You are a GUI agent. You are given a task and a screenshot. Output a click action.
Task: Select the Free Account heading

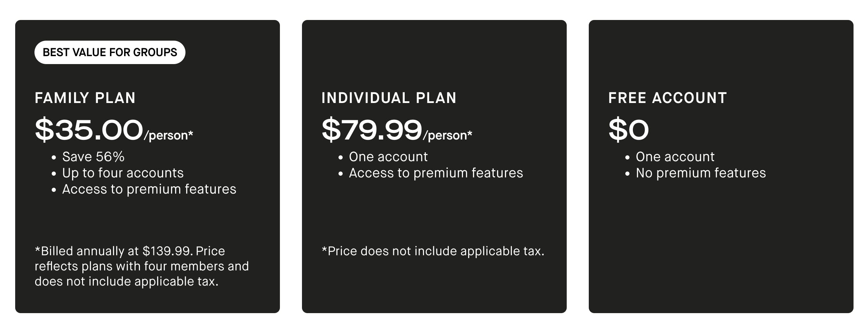click(667, 98)
